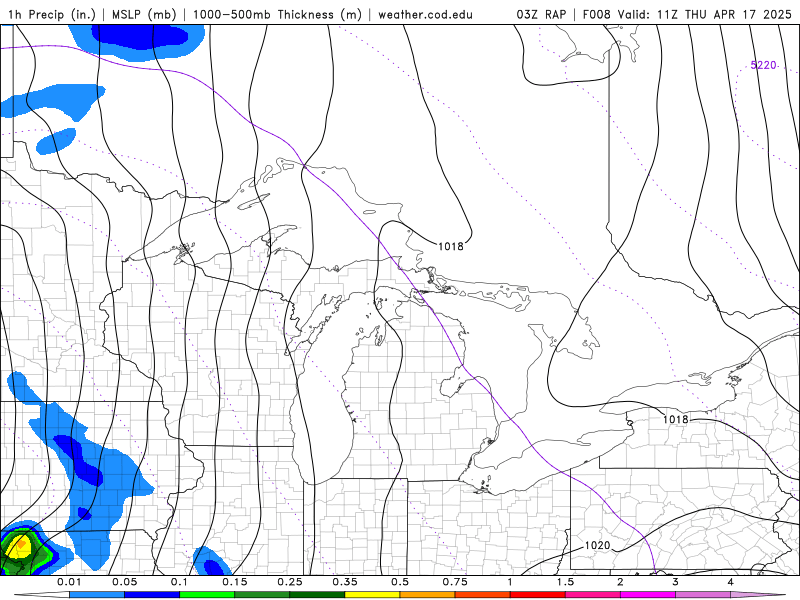Viewport: 800px width, 600px height.
Task: Click the 'F008' forecast hour text
Action: click(x=596, y=14)
